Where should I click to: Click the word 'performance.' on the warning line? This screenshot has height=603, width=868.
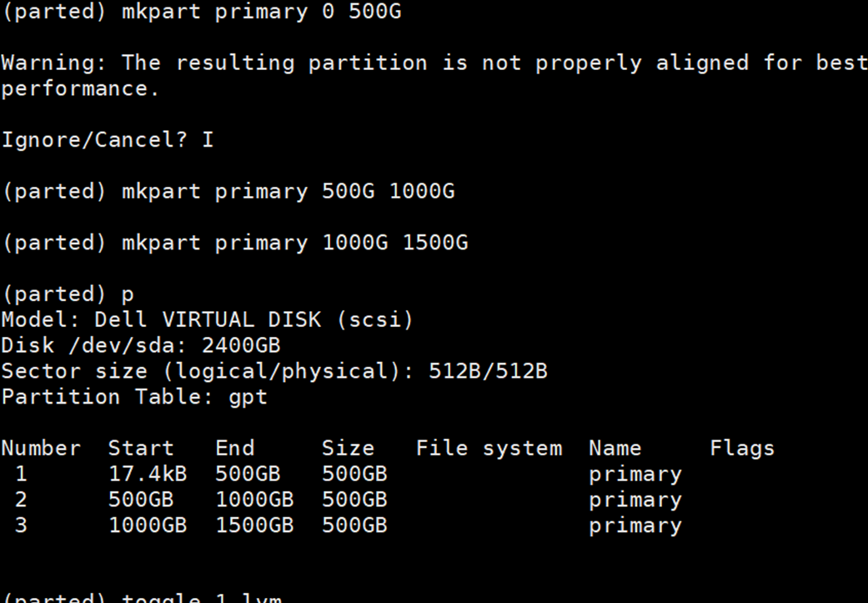pos(80,88)
